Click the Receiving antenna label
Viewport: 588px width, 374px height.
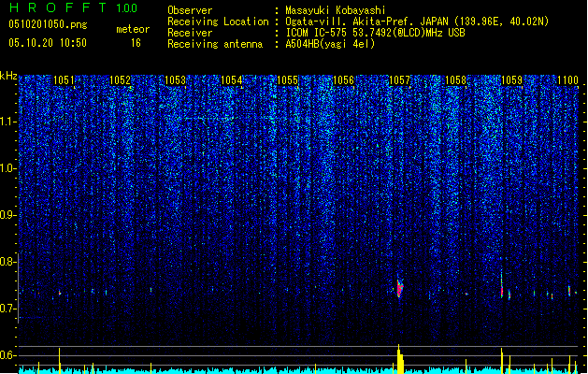[x=215, y=44]
